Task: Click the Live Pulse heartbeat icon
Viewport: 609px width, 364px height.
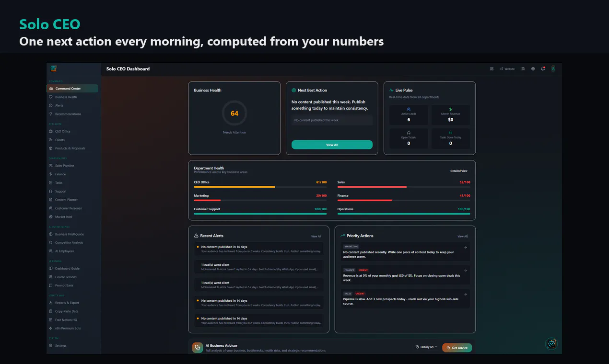Action: [391, 90]
